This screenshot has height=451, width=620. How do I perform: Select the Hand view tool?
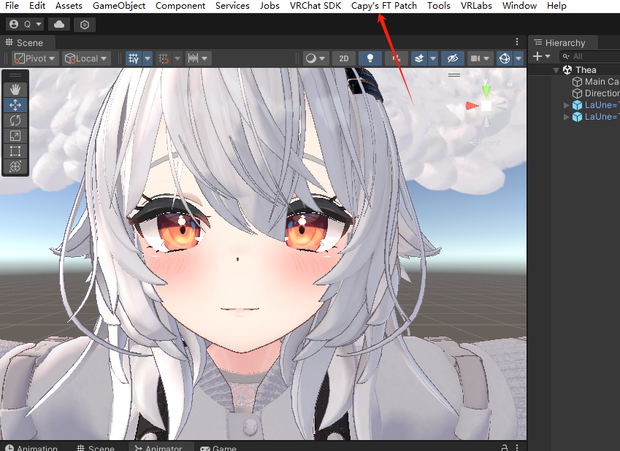15,90
